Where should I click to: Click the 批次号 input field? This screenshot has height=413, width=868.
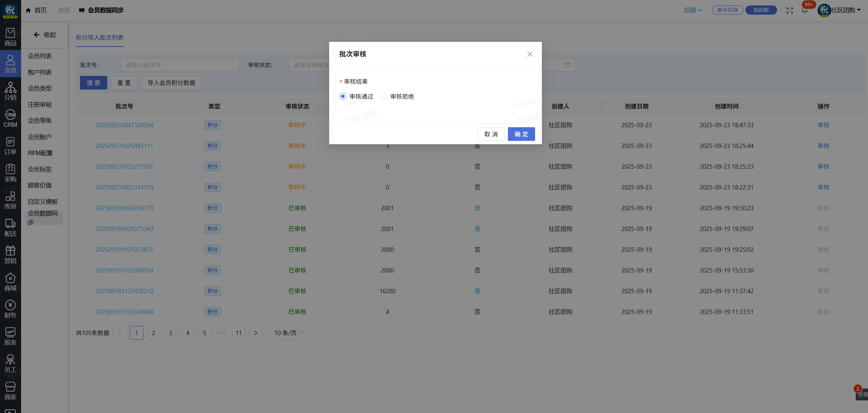click(180, 65)
